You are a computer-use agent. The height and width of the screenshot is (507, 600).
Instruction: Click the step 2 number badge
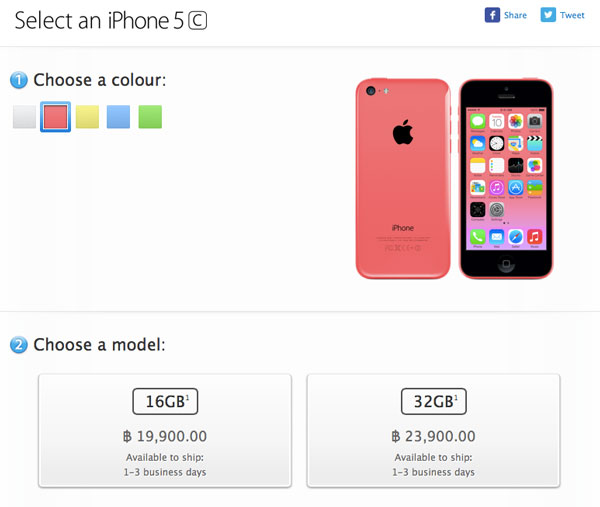coord(19,345)
